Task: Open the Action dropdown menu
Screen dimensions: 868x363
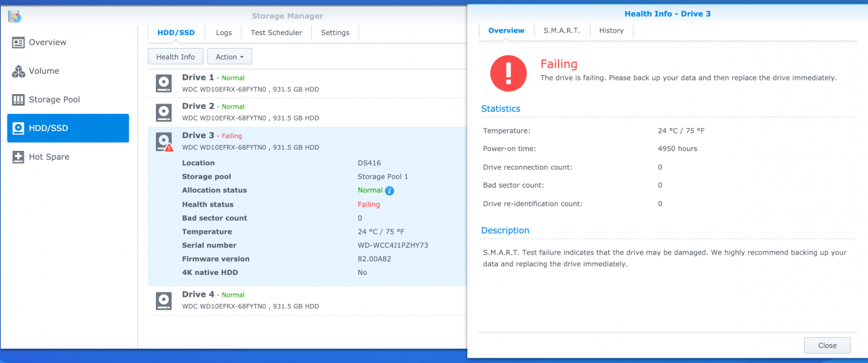Action: pyautogui.click(x=229, y=57)
